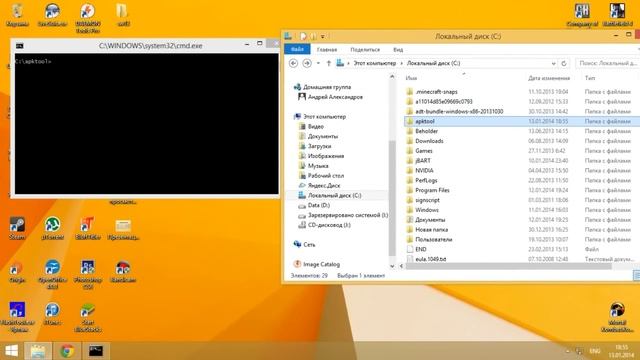Select the Beholder folder
Viewport: 640px width, 360px height.
pos(521,131)
